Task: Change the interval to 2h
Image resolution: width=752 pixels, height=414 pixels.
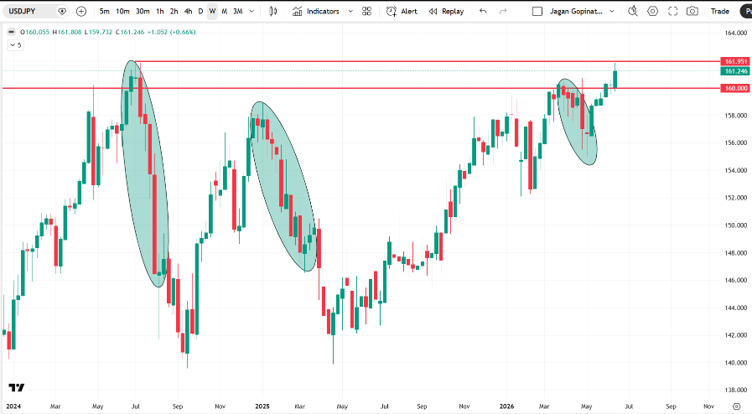Action: [x=174, y=11]
